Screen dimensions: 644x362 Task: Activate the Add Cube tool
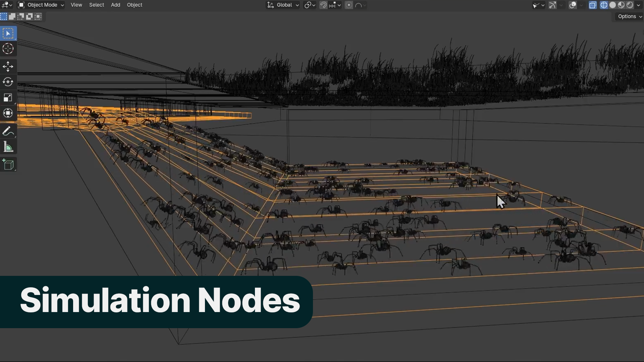tap(8, 165)
